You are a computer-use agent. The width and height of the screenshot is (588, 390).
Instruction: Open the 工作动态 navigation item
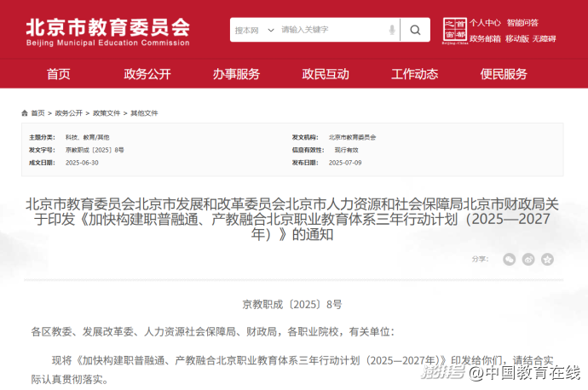point(414,74)
